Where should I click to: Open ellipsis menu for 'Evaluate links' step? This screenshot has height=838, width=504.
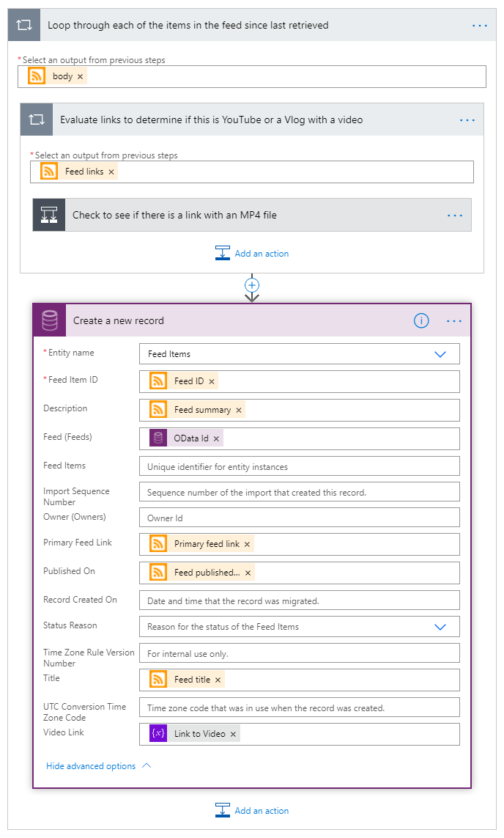[467, 120]
